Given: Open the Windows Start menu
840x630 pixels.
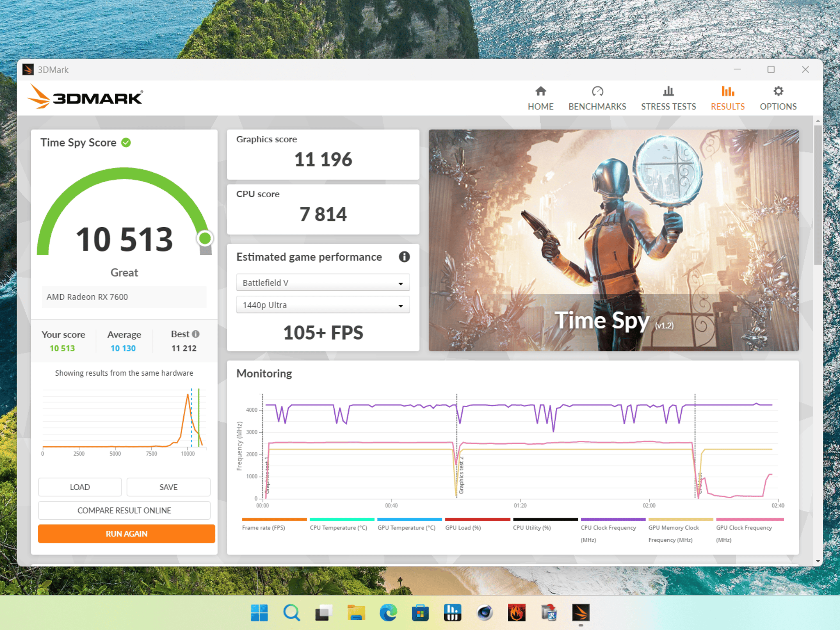Looking at the screenshot, I should tap(259, 613).
